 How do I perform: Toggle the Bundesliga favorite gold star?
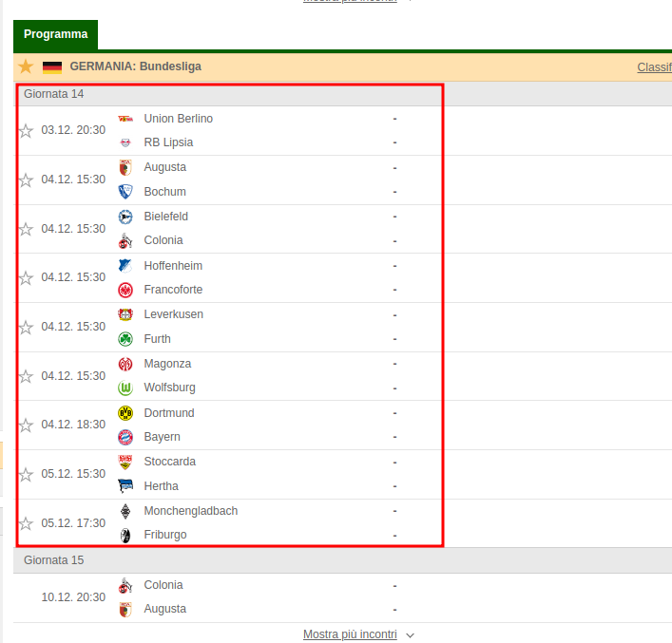pos(26,66)
